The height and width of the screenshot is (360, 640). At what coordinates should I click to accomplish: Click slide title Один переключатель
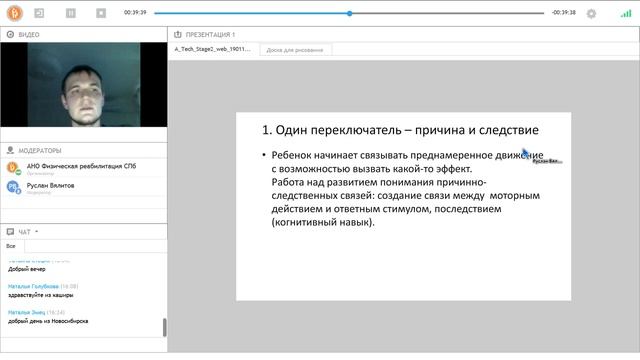400,130
